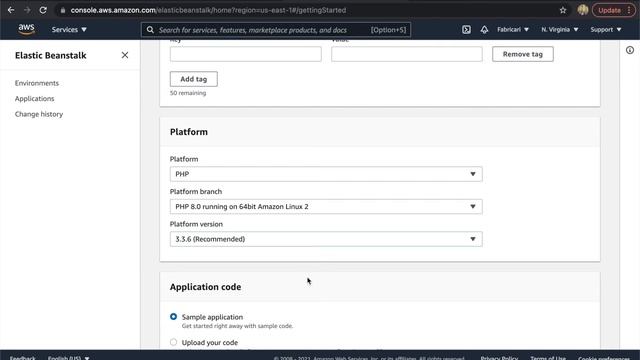
Task: Open the Terms of Use link
Action: 548,358
